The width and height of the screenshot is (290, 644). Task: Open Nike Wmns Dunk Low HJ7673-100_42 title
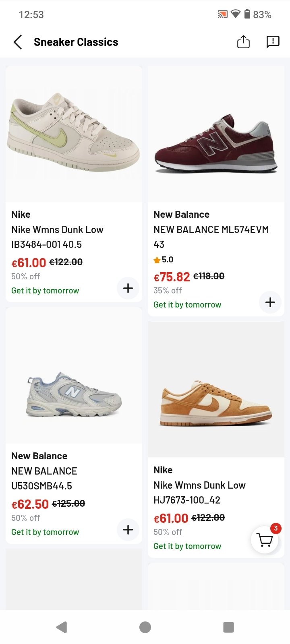pos(199,492)
